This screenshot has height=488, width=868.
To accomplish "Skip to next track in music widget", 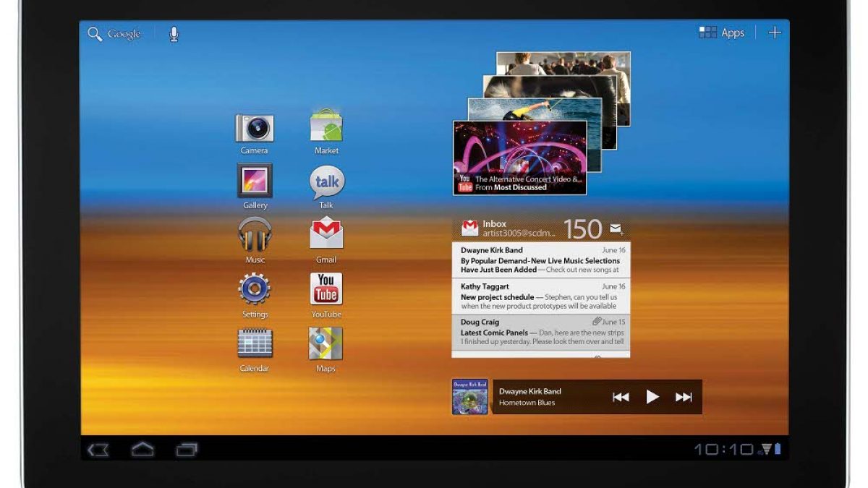I will (x=684, y=397).
